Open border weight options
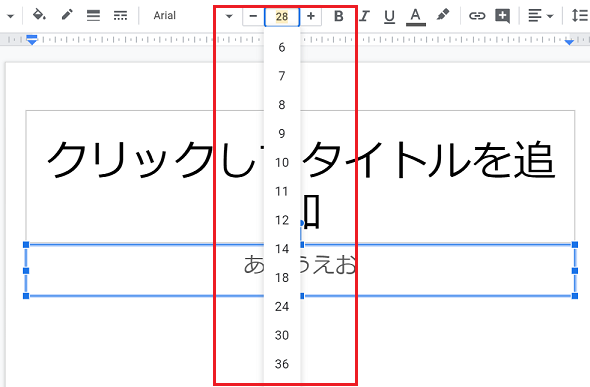 point(93,15)
